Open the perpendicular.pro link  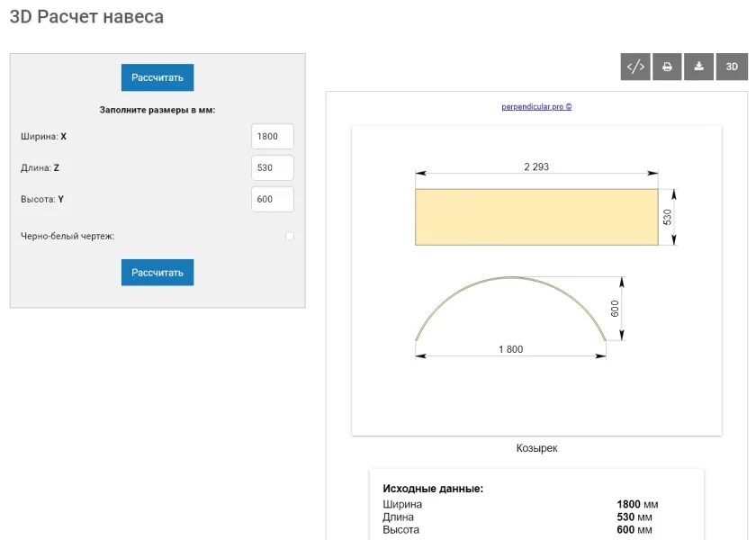[x=536, y=106]
